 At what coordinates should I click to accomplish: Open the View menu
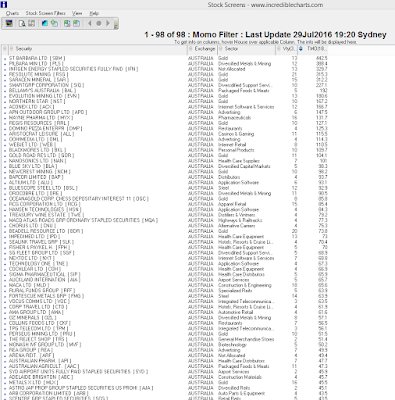[77, 13]
